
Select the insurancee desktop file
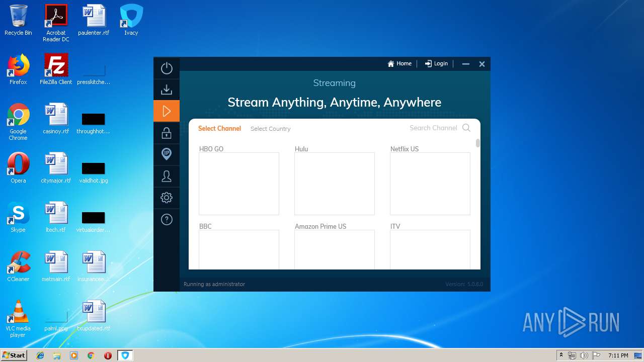pyautogui.click(x=94, y=267)
